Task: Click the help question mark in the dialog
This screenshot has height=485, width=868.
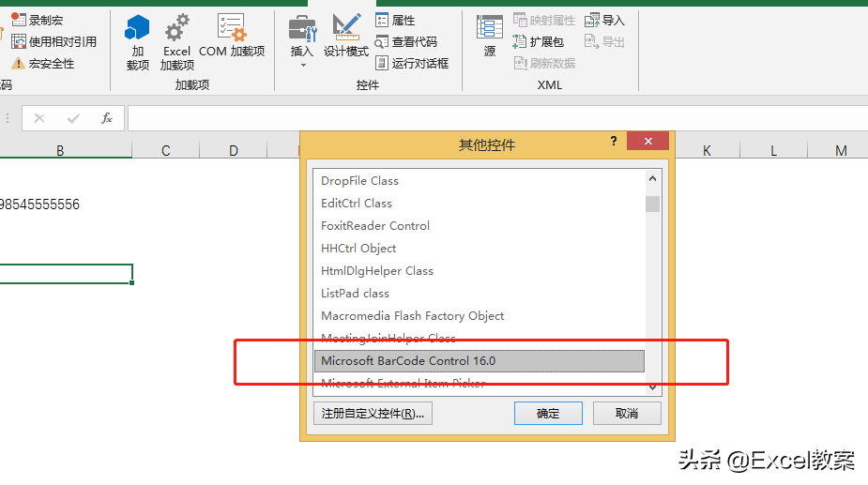Action: pyautogui.click(x=614, y=141)
